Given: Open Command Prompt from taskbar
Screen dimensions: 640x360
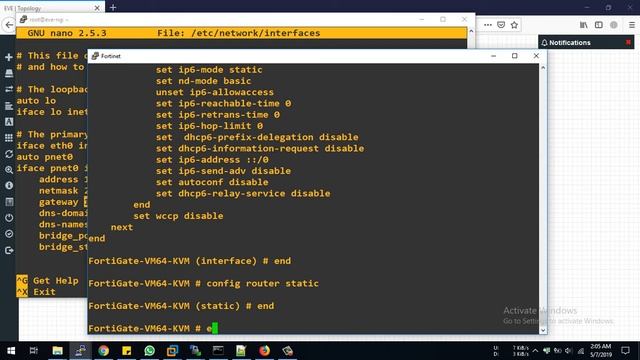Looking at the screenshot, I should pyautogui.click(x=218, y=351).
